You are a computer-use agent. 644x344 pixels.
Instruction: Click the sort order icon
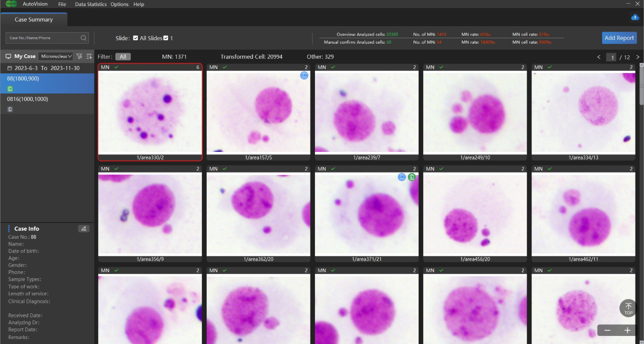coord(89,56)
